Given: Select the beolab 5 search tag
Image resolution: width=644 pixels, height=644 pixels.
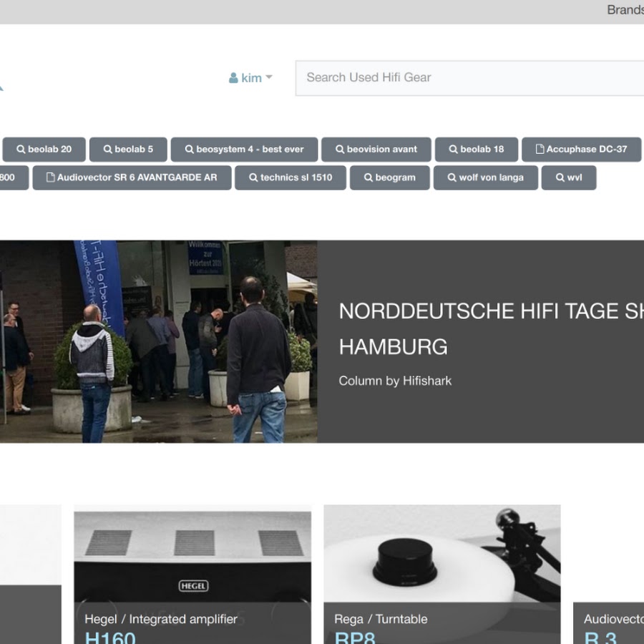Looking at the screenshot, I should 128,150.
